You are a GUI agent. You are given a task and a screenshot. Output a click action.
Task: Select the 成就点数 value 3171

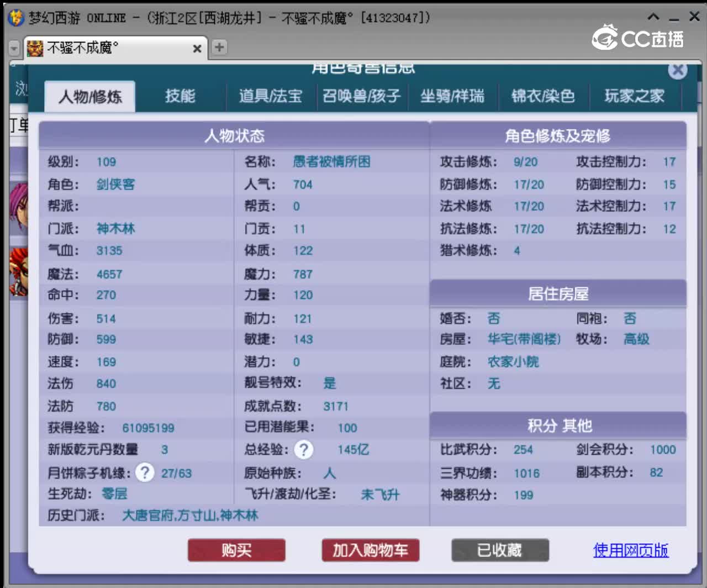click(x=336, y=406)
